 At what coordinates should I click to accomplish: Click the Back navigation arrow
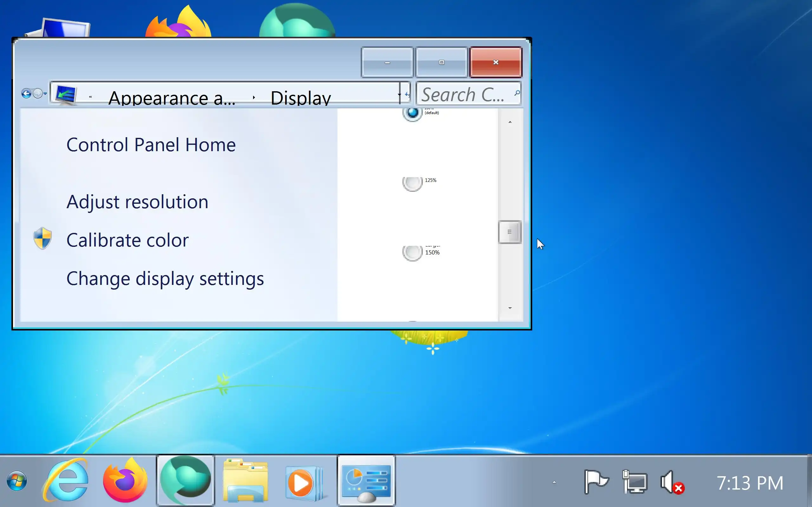pos(26,93)
